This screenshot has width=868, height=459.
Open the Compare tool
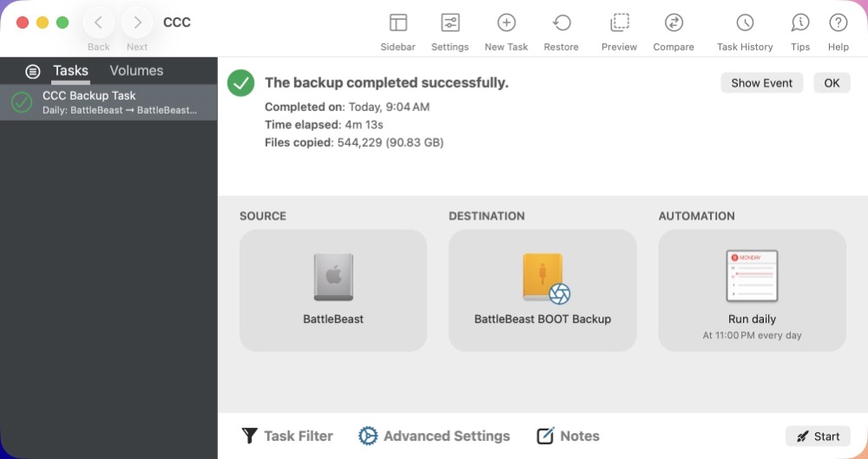click(674, 23)
